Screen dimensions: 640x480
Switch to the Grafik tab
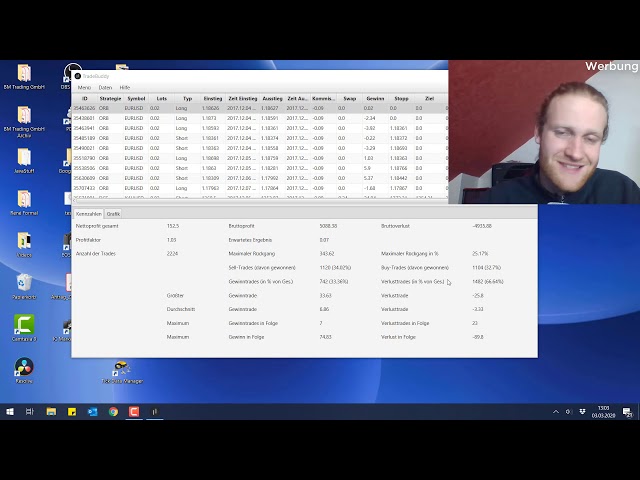point(114,214)
